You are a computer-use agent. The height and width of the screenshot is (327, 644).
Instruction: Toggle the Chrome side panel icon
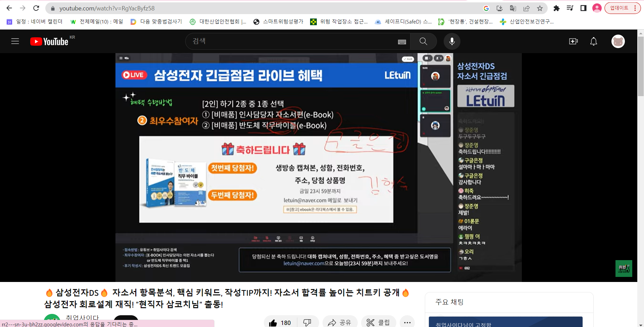(x=583, y=8)
